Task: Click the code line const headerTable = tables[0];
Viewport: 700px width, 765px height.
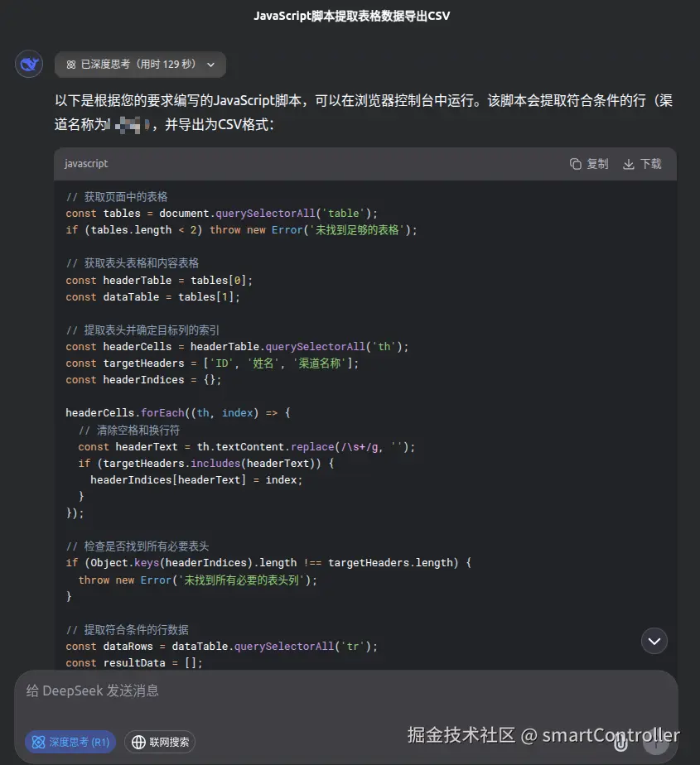Action: point(159,280)
